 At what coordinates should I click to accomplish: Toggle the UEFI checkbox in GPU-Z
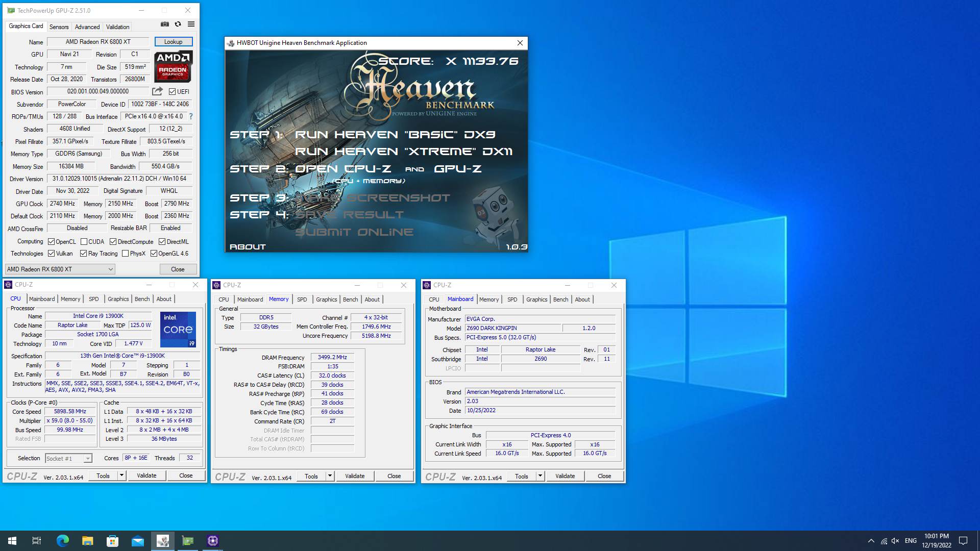pos(172,92)
